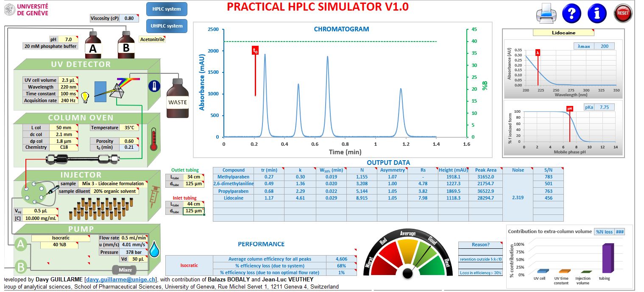Viewport: 644px width, 292px height.
Task: Select the Time constant 100 ms field
Action: (x=68, y=94)
